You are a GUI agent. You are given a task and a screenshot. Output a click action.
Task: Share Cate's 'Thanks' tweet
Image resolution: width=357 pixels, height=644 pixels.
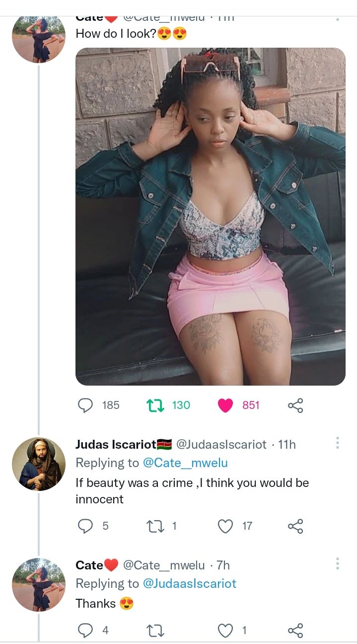295,631
